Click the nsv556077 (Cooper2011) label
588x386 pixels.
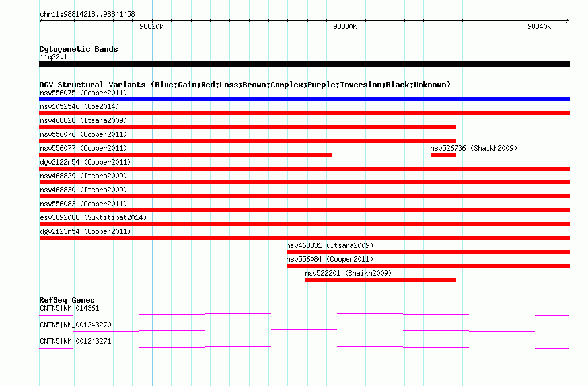(x=83, y=148)
